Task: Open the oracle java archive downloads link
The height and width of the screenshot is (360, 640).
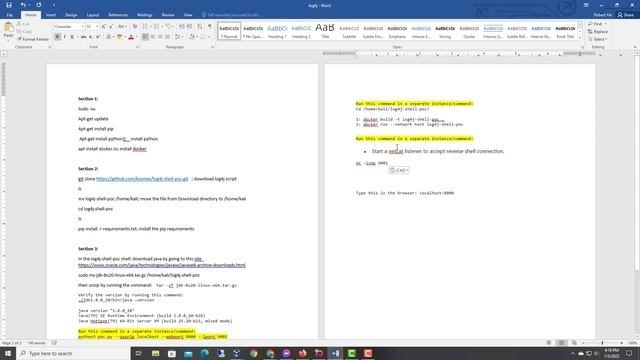Action: [x=162, y=265]
